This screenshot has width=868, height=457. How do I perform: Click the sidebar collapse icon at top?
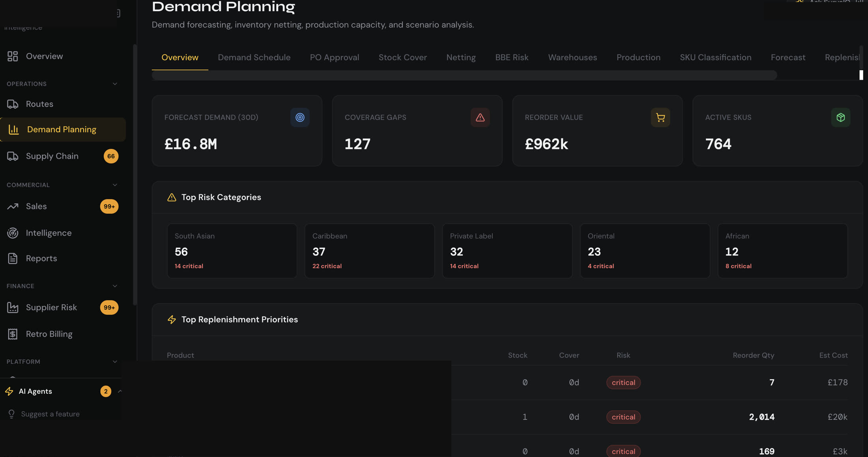(x=118, y=13)
